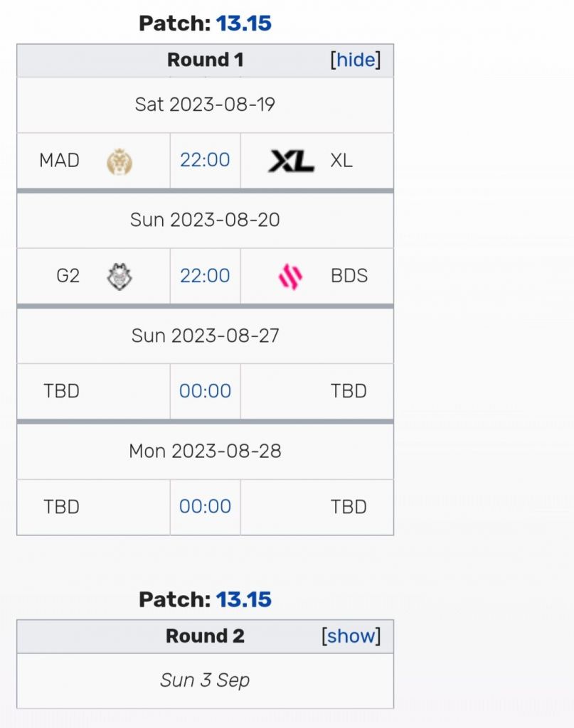
Task: Open the Team BDS pink logo
Action: click(290, 277)
